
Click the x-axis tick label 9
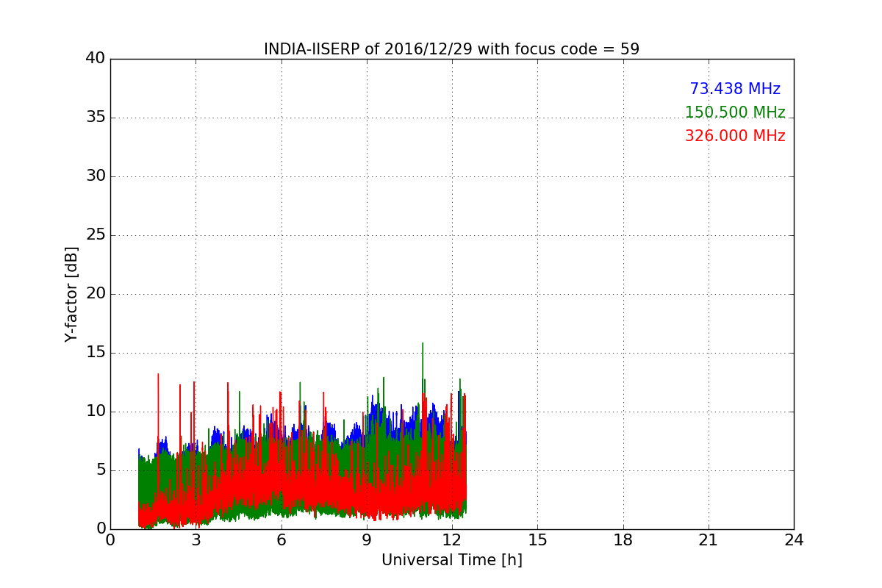coord(367,540)
